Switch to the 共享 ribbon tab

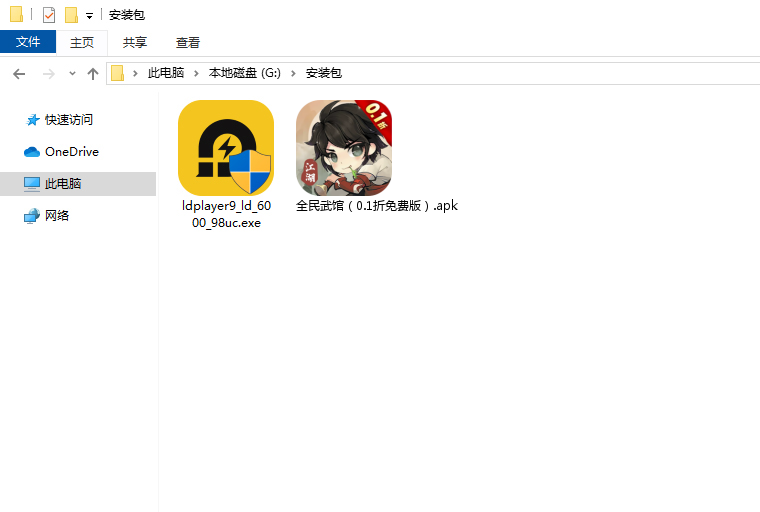click(134, 43)
